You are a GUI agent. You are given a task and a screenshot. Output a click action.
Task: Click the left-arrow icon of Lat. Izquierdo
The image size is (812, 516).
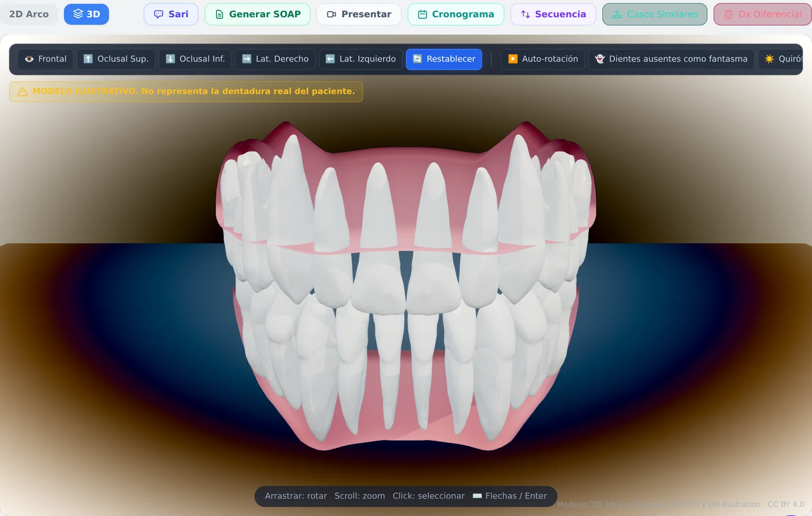(x=330, y=59)
